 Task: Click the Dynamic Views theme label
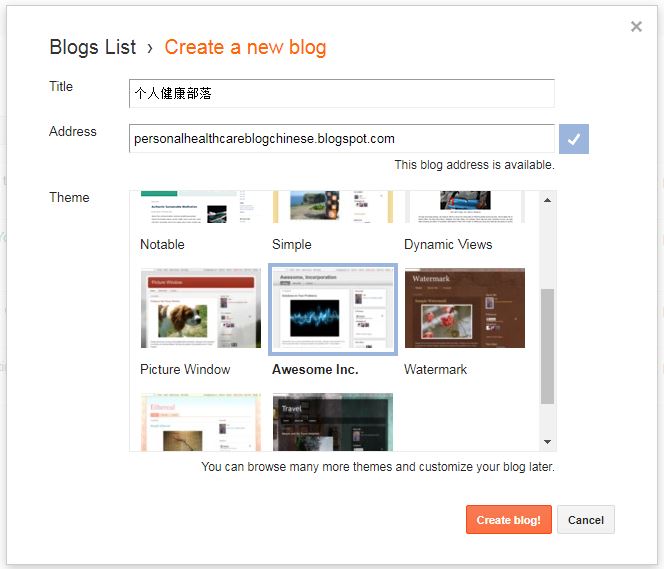pos(448,244)
